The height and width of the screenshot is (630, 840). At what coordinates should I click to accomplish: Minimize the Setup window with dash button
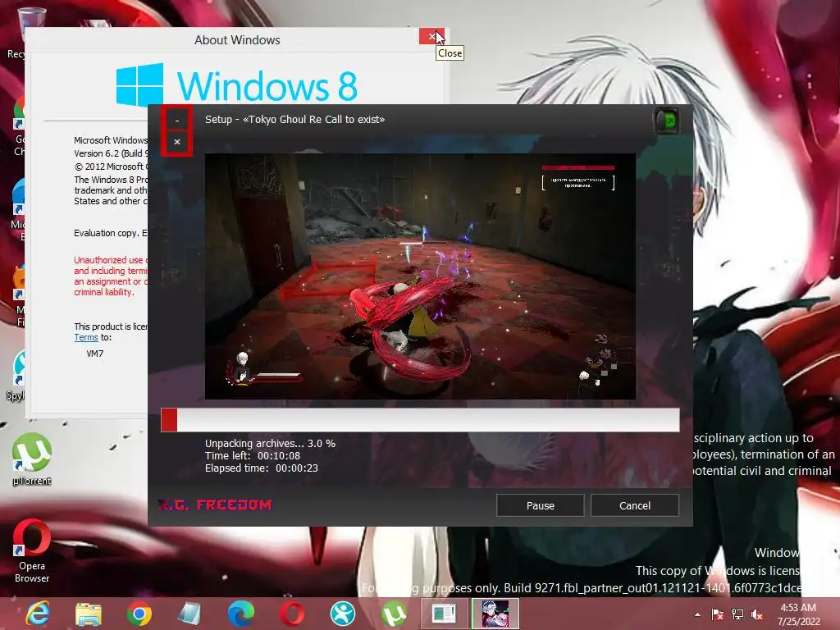tap(177, 120)
